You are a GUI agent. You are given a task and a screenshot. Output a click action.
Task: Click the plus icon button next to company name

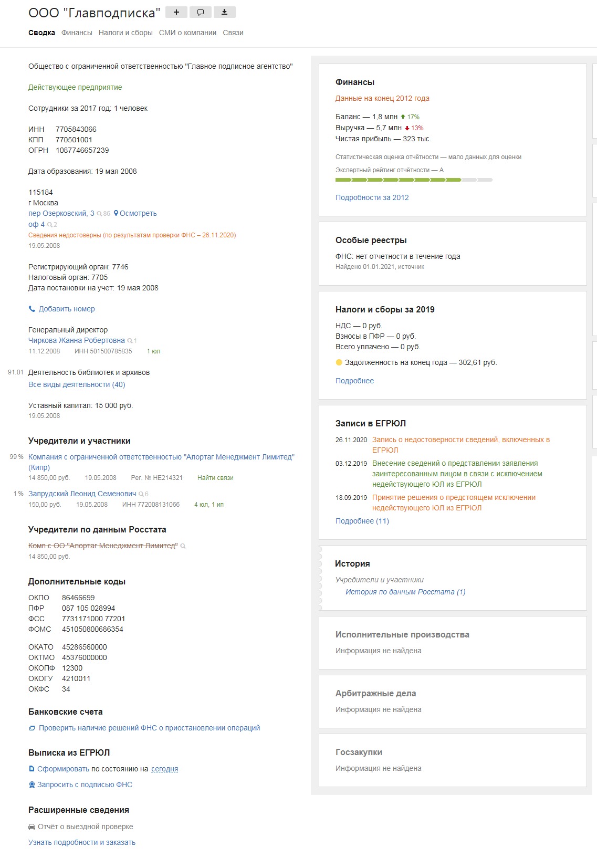pyautogui.click(x=176, y=12)
